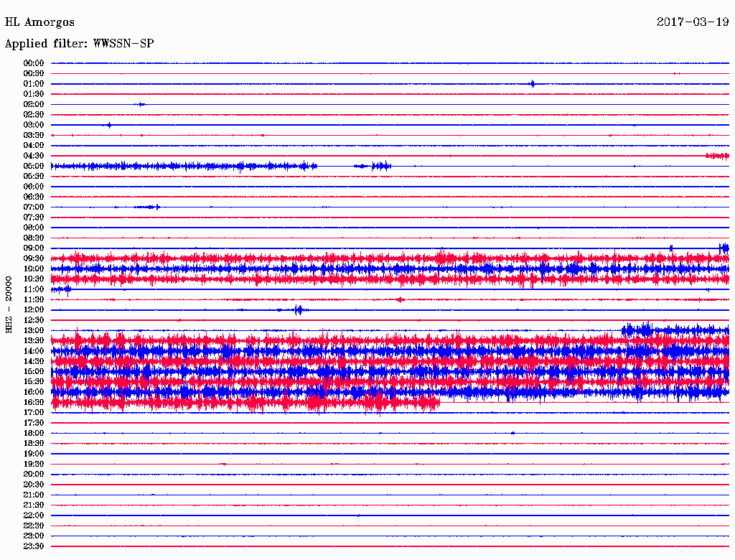Click the small event on the 02:00 trace
This screenshot has height=560, width=735.
140,104
